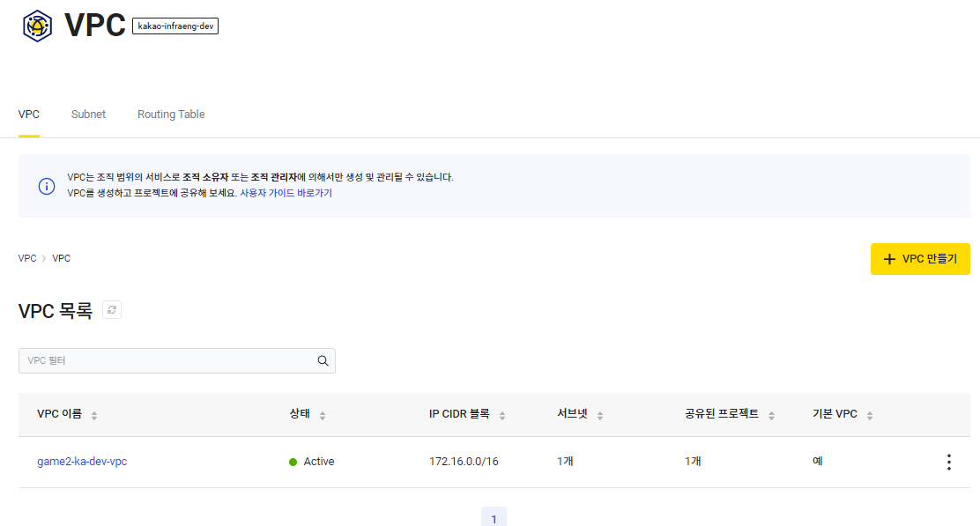Switch to the Subnet tab
This screenshot has width=980, height=526.
(88, 114)
